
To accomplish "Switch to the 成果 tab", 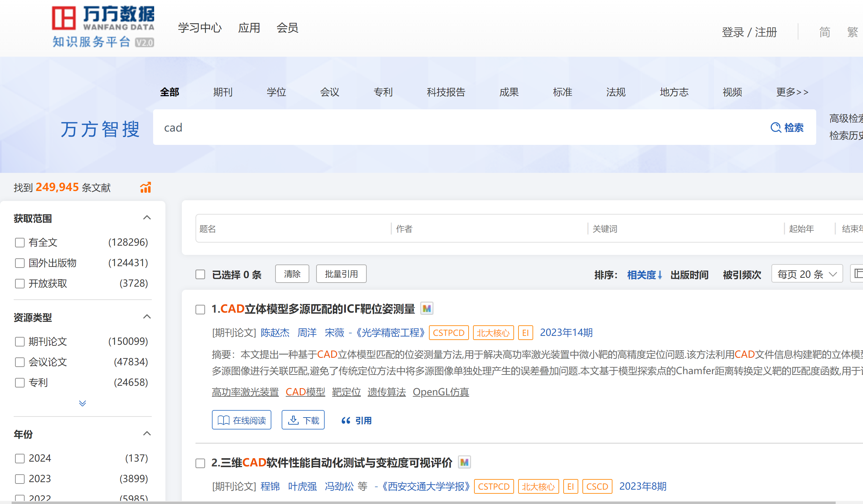I will click(x=509, y=92).
